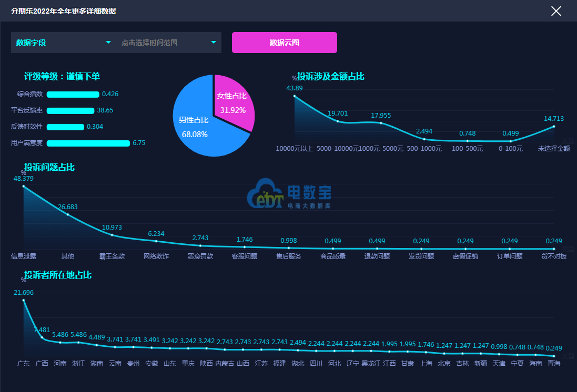Screen dimensions: 577x392
Task: Close the detailed data dialog
Action: 556,11
